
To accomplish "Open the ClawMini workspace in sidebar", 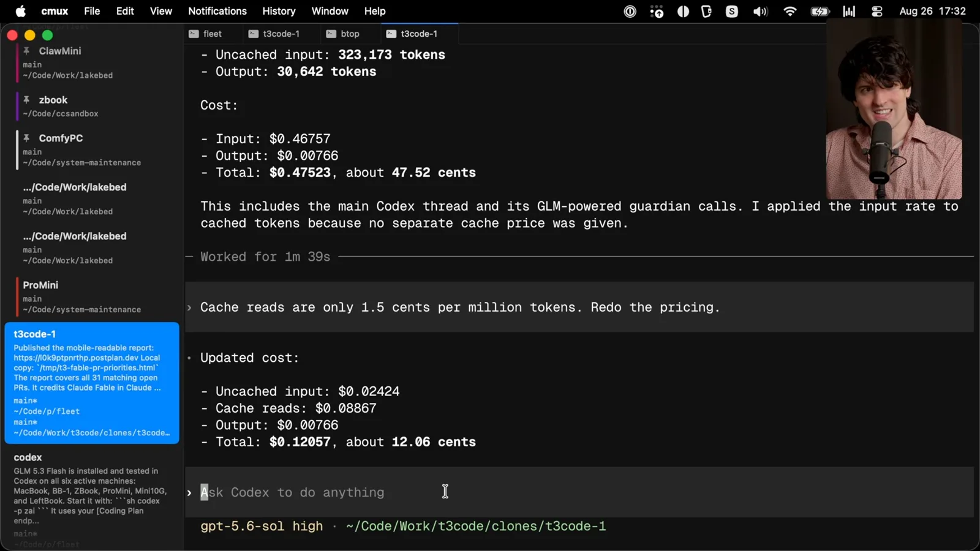I will (92, 62).
